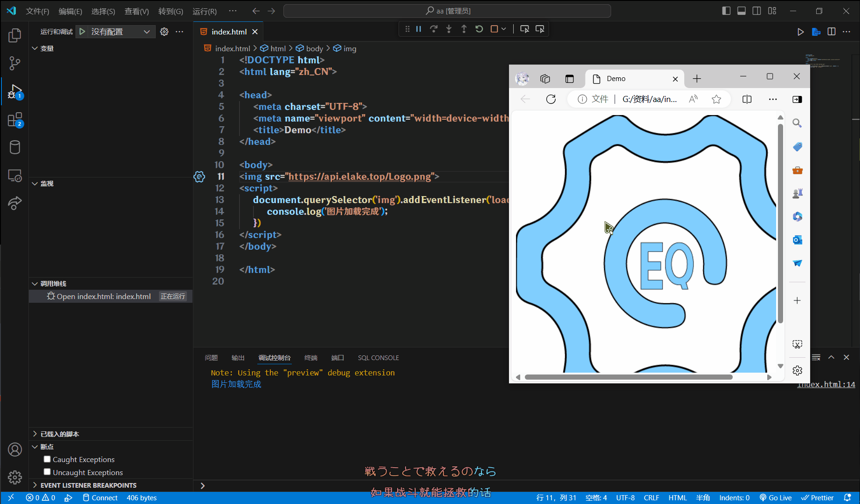860x504 pixels.
Task: Switch to 终端 panel tab
Action: [311, 358]
